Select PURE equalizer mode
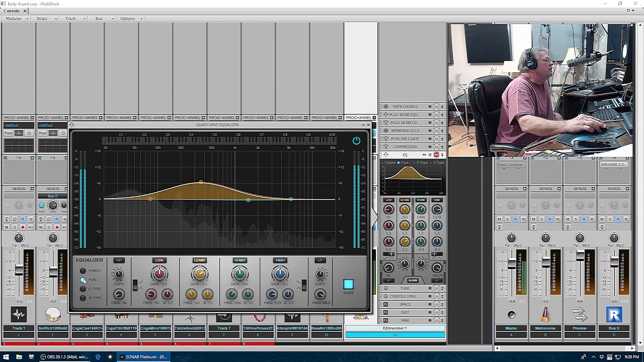644x362 pixels. (x=83, y=280)
